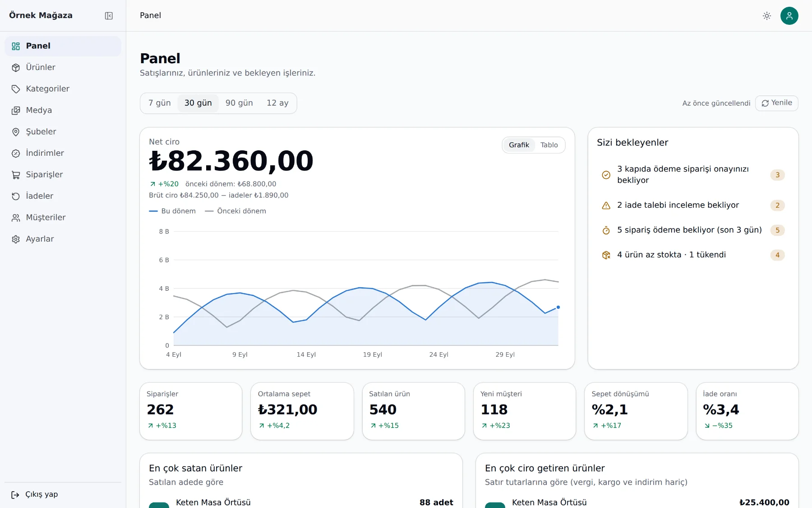Click the İndirimler percent badge icon
The image size is (812, 508).
16,154
